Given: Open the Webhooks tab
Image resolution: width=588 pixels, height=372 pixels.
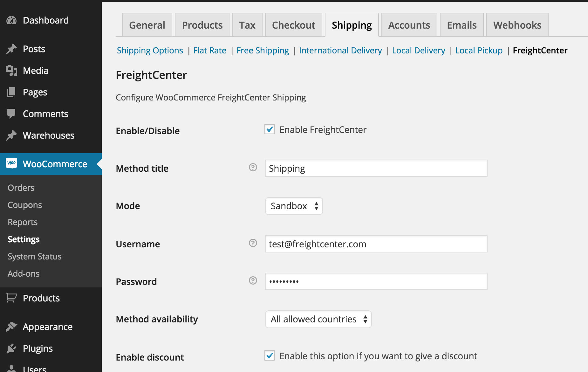Looking at the screenshot, I should [x=517, y=25].
